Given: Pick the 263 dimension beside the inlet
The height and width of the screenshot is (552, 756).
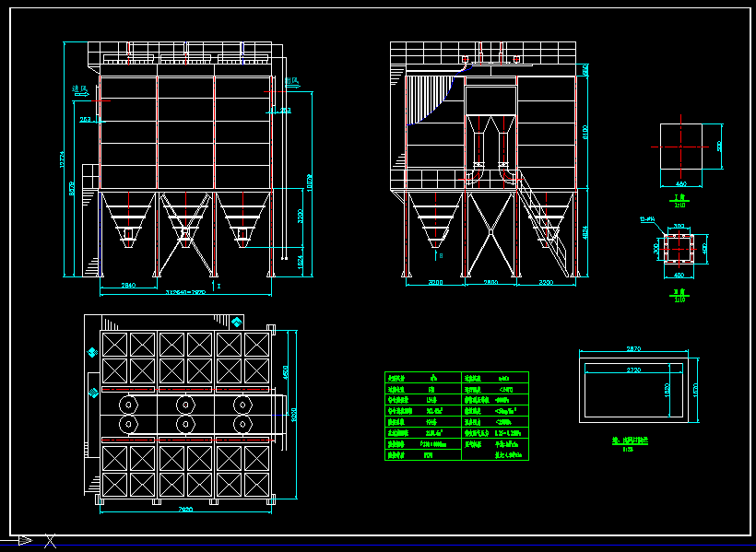Looking at the screenshot, I should (86, 119).
